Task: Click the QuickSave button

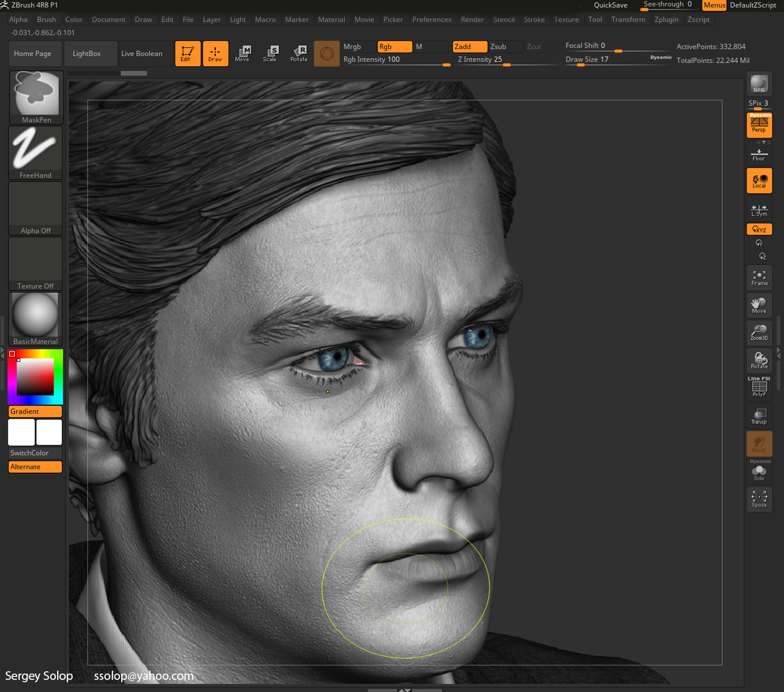Action: (610, 5)
